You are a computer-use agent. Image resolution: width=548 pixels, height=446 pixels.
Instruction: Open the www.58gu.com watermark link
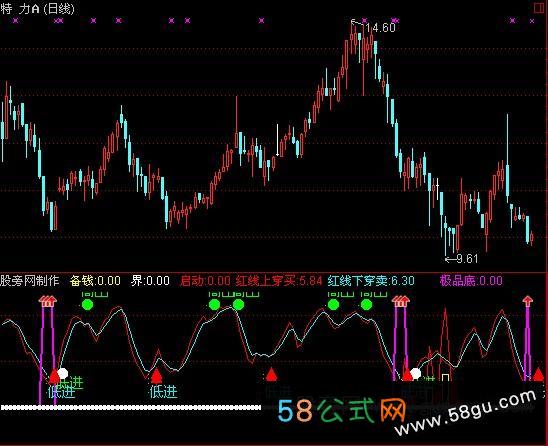pos(467,413)
